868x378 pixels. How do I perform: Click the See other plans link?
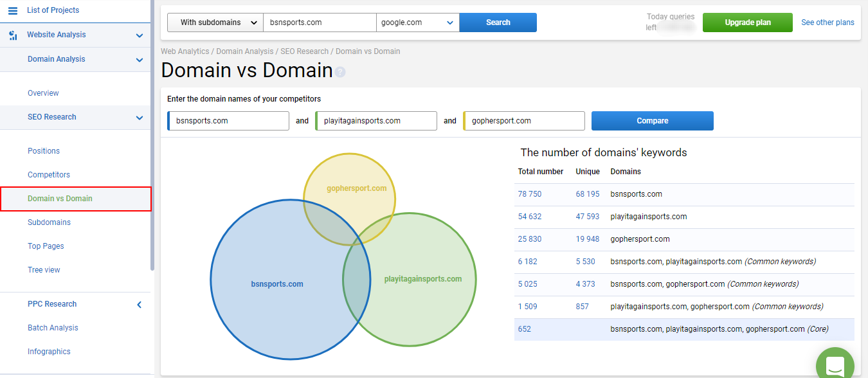tap(827, 22)
